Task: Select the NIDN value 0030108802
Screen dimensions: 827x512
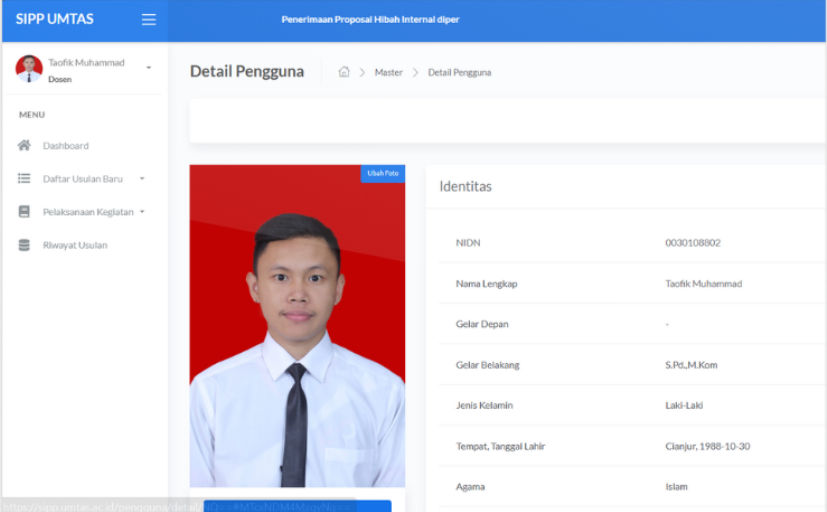Action: [x=693, y=243]
